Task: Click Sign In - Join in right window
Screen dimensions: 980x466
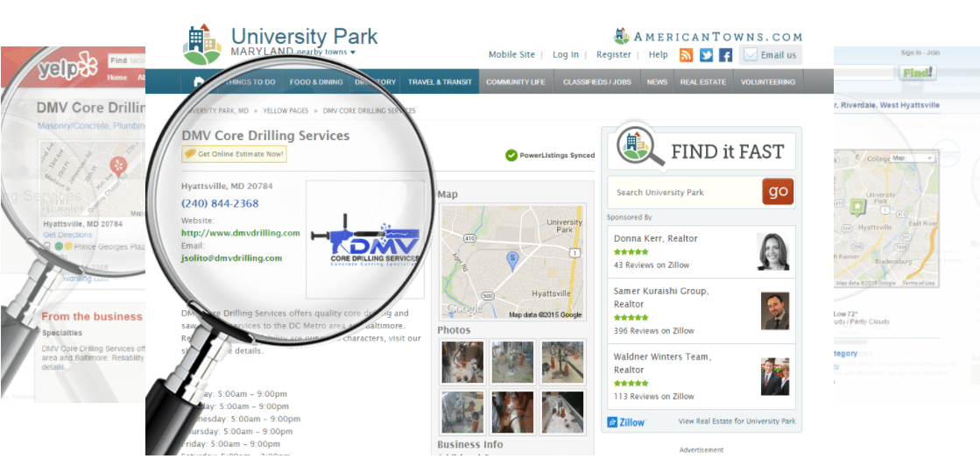Action: pyautogui.click(x=920, y=53)
